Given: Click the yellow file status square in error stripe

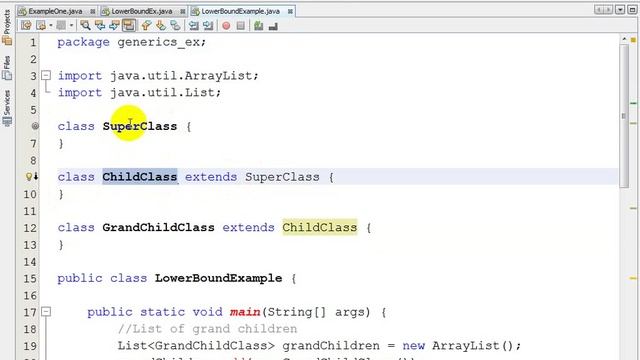Looking at the screenshot, I should coord(633,40).
